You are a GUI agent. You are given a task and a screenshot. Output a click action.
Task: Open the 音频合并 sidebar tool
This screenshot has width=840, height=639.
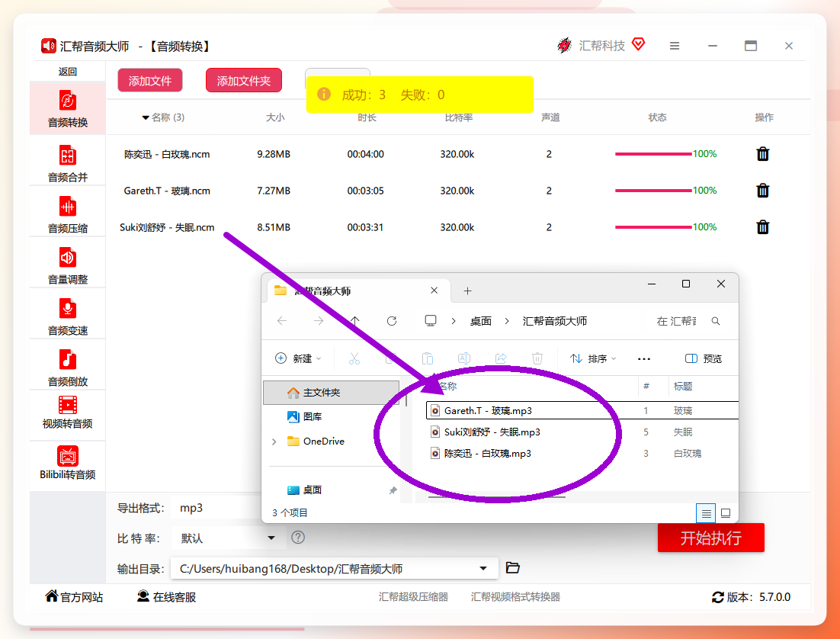68,163
